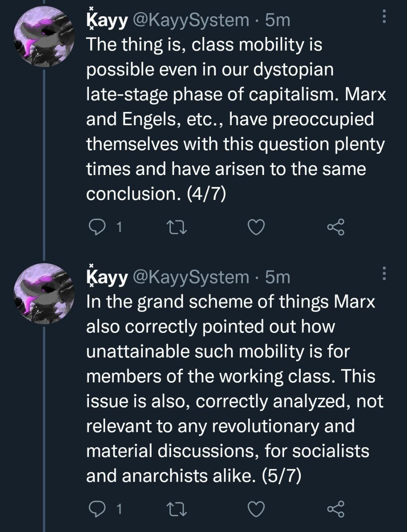407x532 pixels.
Task: Click the Kayy display name on the (5/7) tweet
Action: pyautogui.click(x=106, y=277)
